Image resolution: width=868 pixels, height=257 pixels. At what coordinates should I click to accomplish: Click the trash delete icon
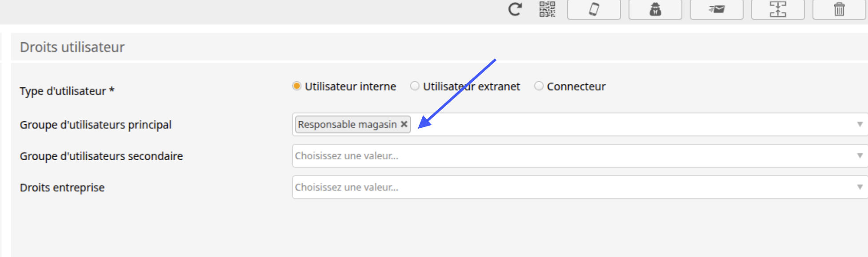pyautogui.click(x=839, y=9)
